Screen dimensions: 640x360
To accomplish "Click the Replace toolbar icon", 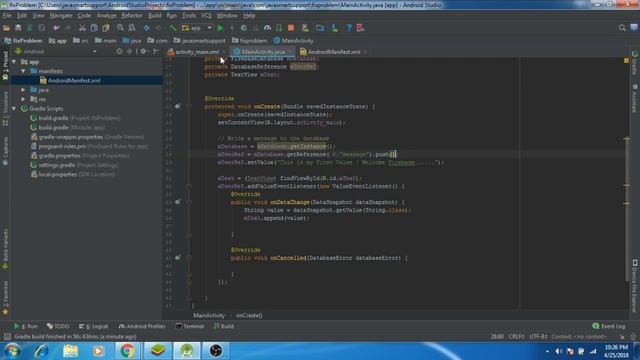I will [132, 28].
